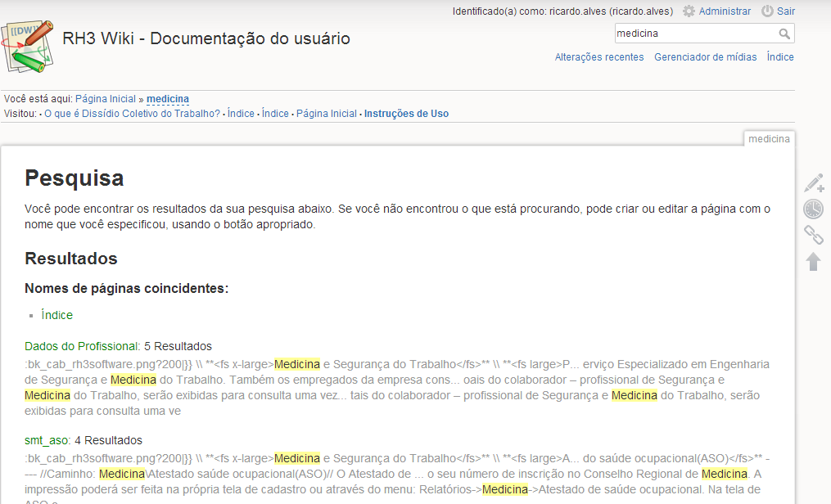
Task: Click medicina breadcrumb link
Action: click(168, 99)
